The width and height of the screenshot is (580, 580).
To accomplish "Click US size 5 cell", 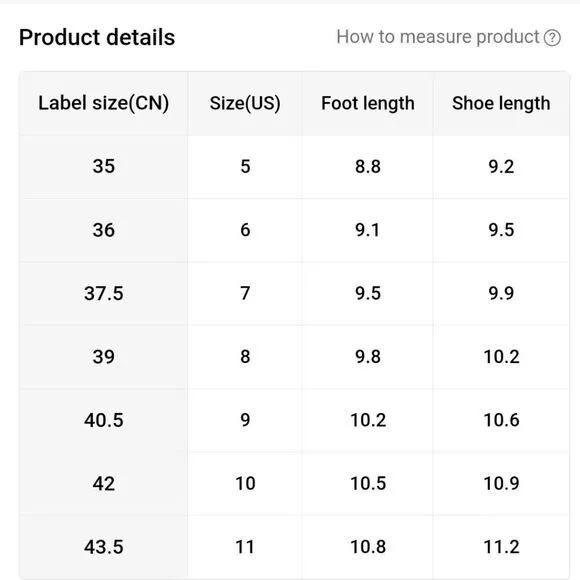I will coord(245,167).
